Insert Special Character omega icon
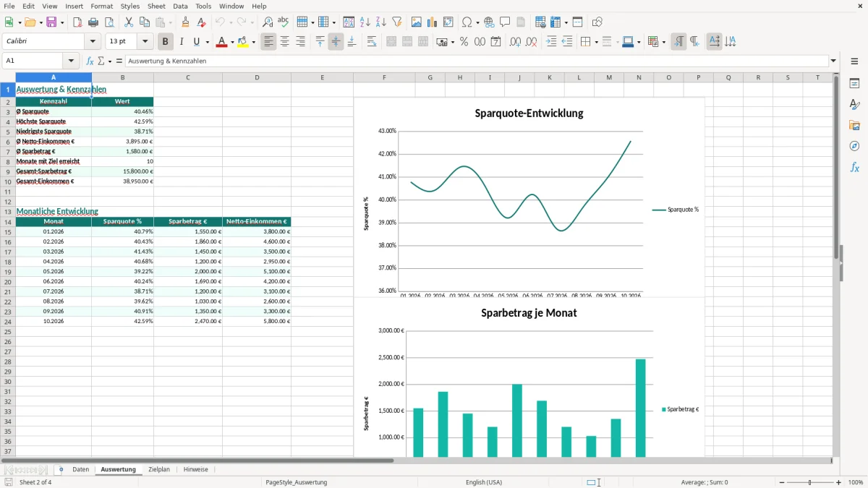The width and height of the screenshot is (868, 488). [467, 22]
